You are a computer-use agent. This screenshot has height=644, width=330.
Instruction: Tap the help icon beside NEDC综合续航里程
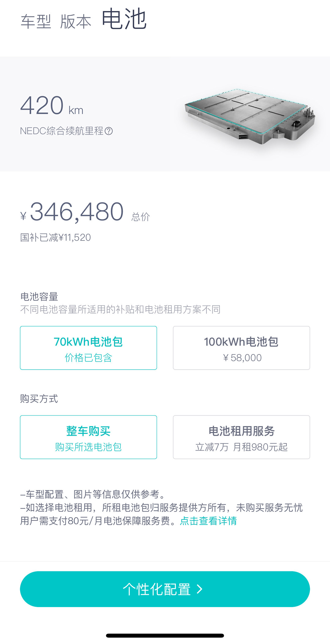[109, 131]
